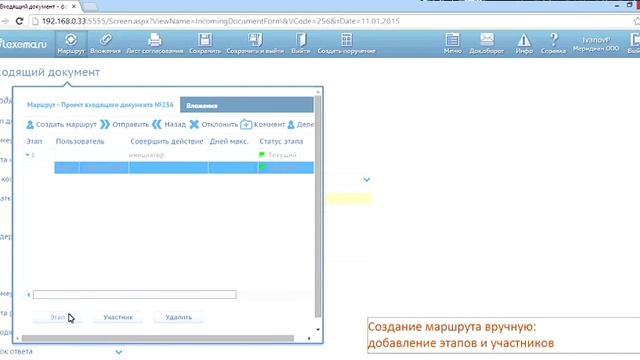Image resolution: width=640 pixels, height=360 pixels.
Task: Open Справка question mark icon
Action: 553,44
